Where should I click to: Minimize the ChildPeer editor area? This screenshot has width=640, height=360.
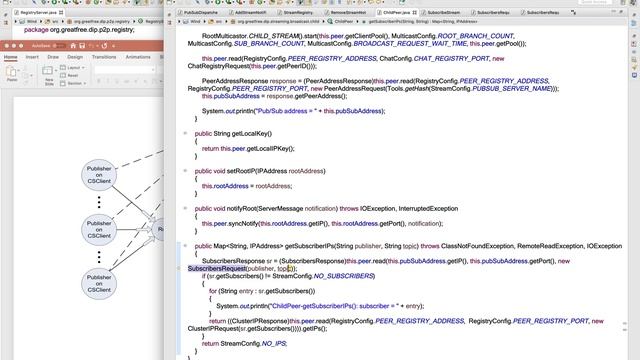614,12
